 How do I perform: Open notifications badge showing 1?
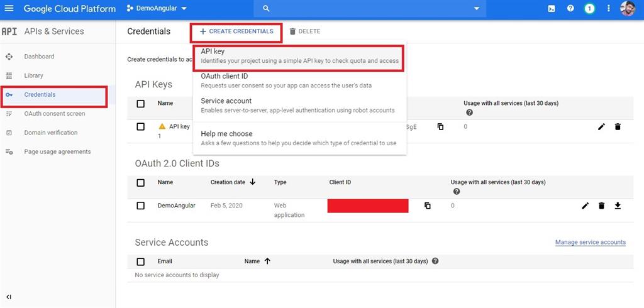click(x=589, y=8)
